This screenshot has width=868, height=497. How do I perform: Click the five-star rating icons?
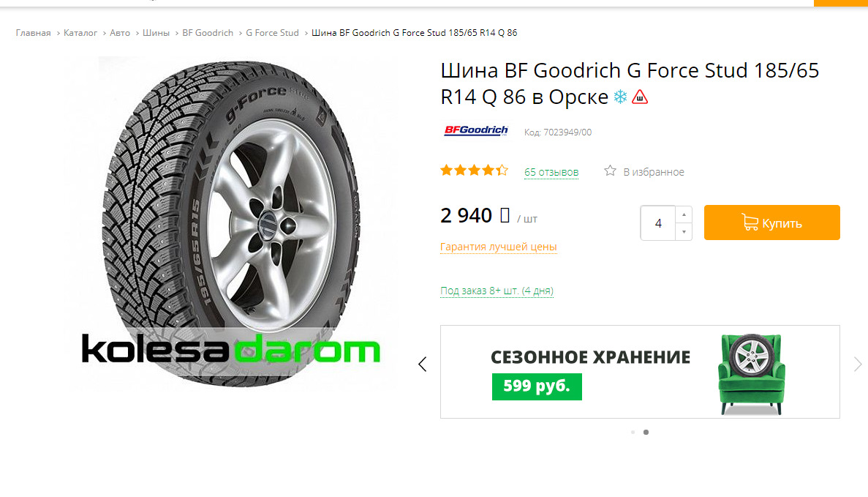(474, 171)
